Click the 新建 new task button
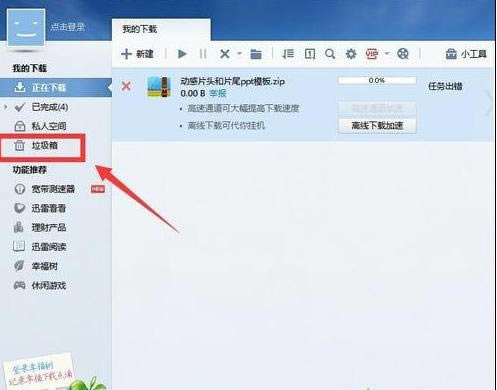This screenshot has height=390, width=497. (137, 54)
